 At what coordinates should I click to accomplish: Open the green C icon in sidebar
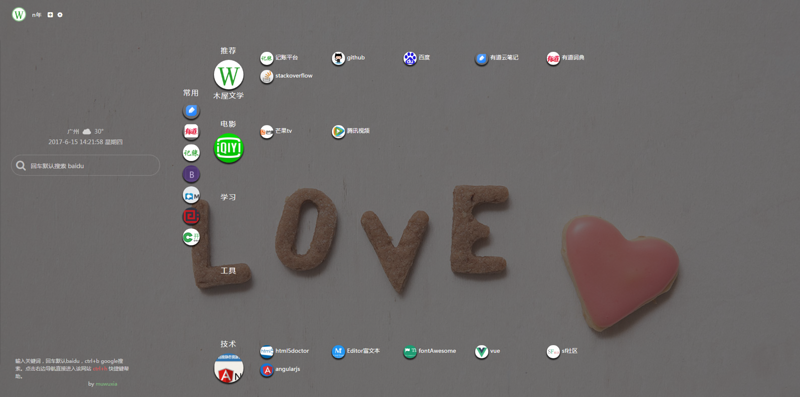pos(191,237)
